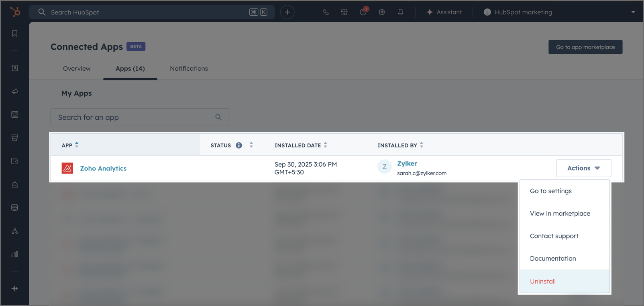Click the Search HubSpot field
The height and width of the screenshot is (306, 644).
(x=152, y=12)
